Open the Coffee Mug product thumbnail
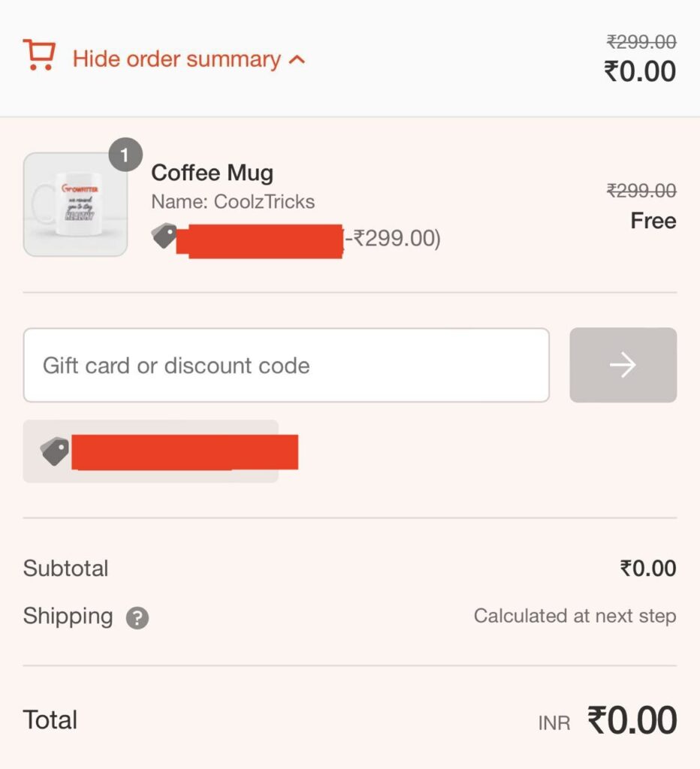Image resolution: width=700 pixels, height=769 pixels. (x=76, y=204)
